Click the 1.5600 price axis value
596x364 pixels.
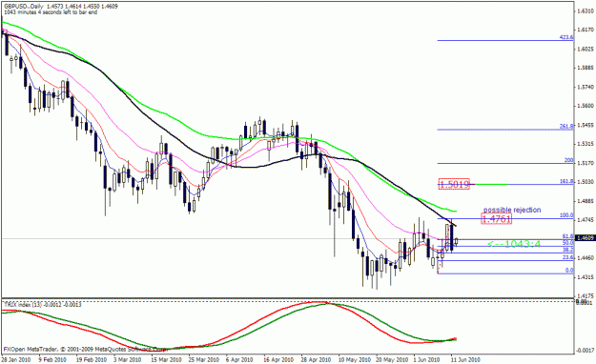(x=586, y=106)
